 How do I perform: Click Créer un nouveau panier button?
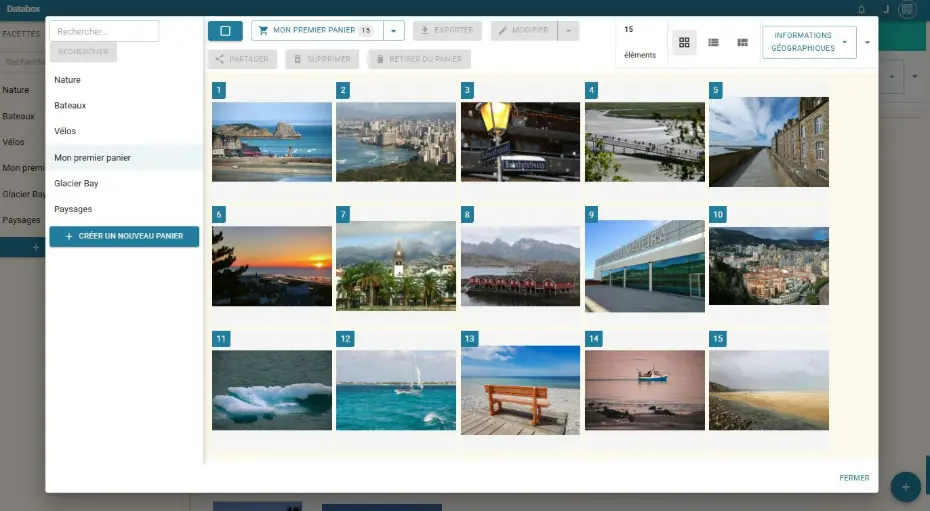pyautogui.click(x=124, y=236)
